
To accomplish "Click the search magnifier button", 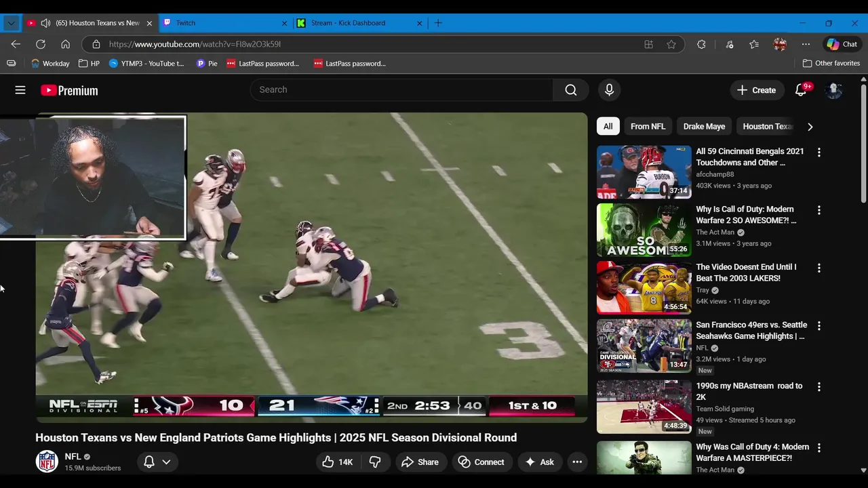I will pos(571,90).
